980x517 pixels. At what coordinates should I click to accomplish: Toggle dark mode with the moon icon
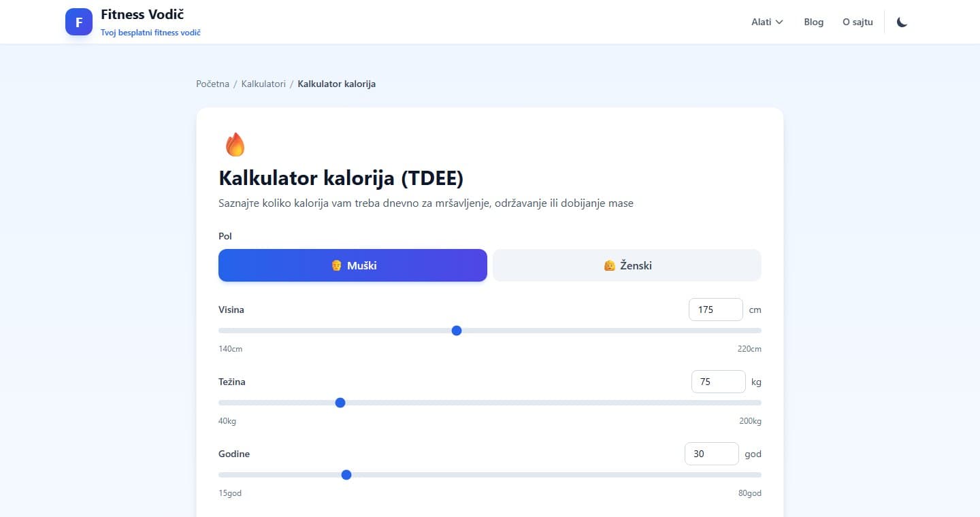tap(902, 22)
